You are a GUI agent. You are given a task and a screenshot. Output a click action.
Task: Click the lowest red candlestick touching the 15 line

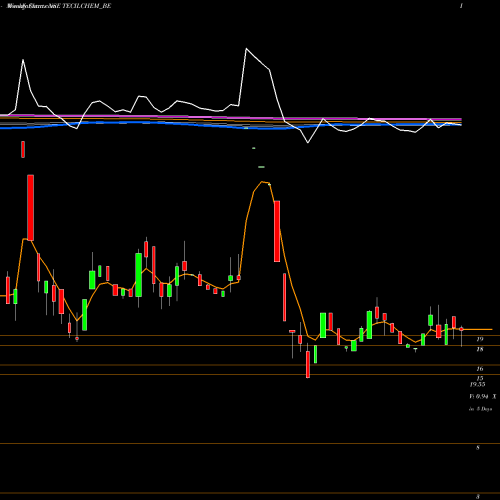pos(308,364)
